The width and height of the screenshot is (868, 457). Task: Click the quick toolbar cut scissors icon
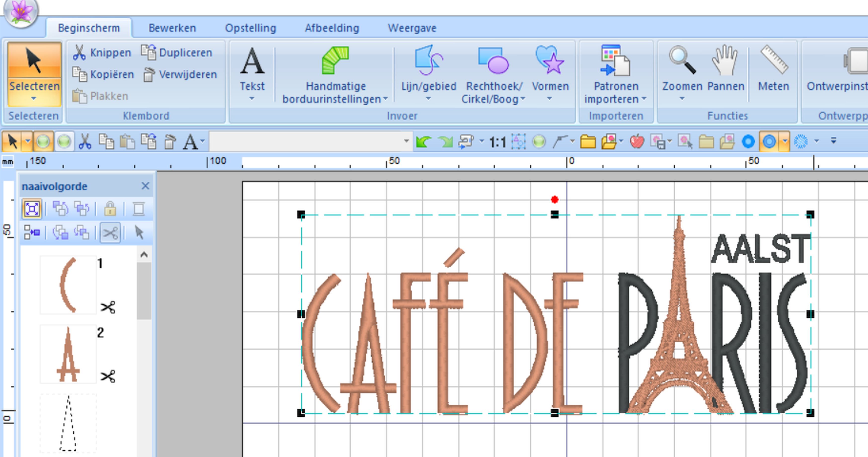click(85, 141)
